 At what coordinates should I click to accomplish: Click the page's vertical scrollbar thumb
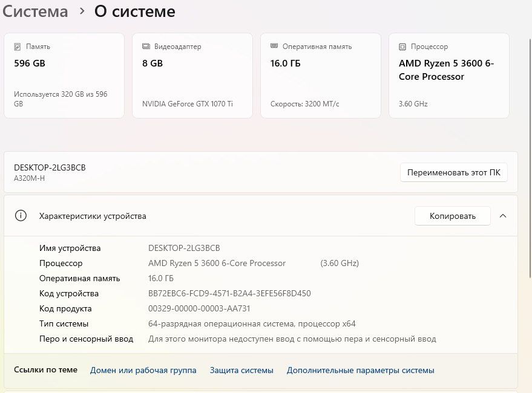(530, 158)
